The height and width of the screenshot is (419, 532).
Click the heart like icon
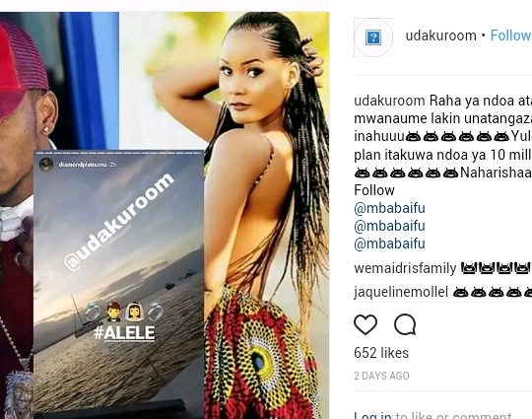pos(366,324)
